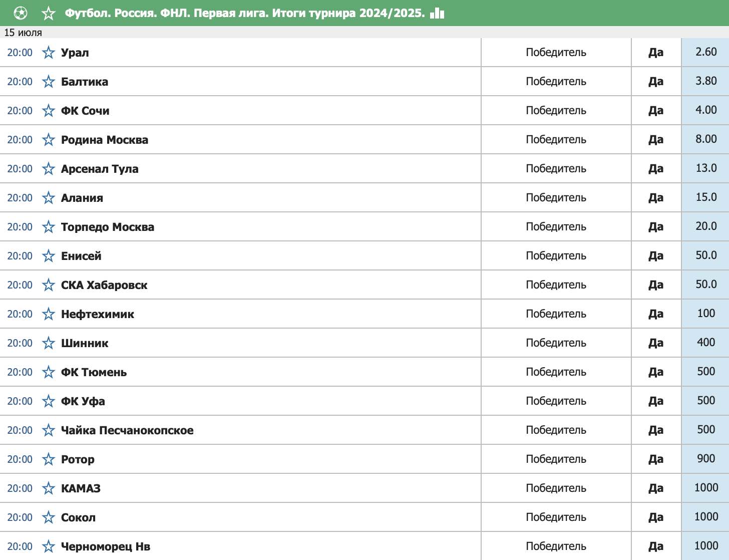Click Да label in Нефтехимик row
The image size is (729, 560).
pyautogui.click(x=656, y=314)
